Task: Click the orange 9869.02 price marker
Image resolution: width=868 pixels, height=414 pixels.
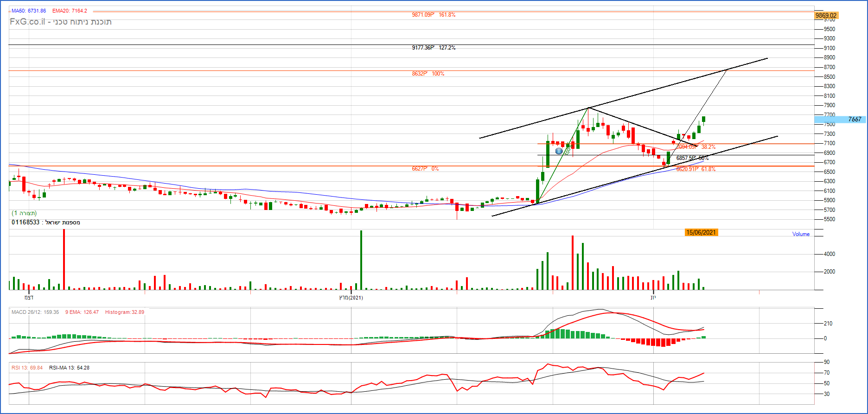Action: 826,15
